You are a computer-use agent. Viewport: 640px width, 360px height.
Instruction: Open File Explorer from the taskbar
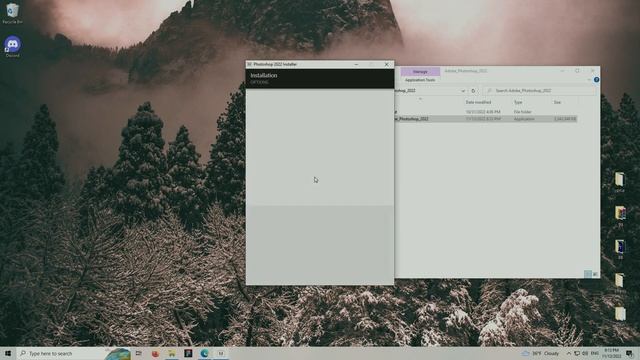coord(172,353)
